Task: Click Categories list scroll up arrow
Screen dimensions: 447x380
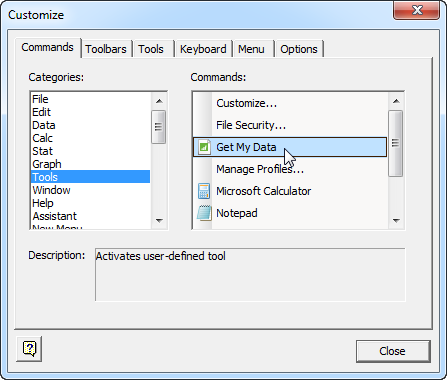Action: click(159, 101)
